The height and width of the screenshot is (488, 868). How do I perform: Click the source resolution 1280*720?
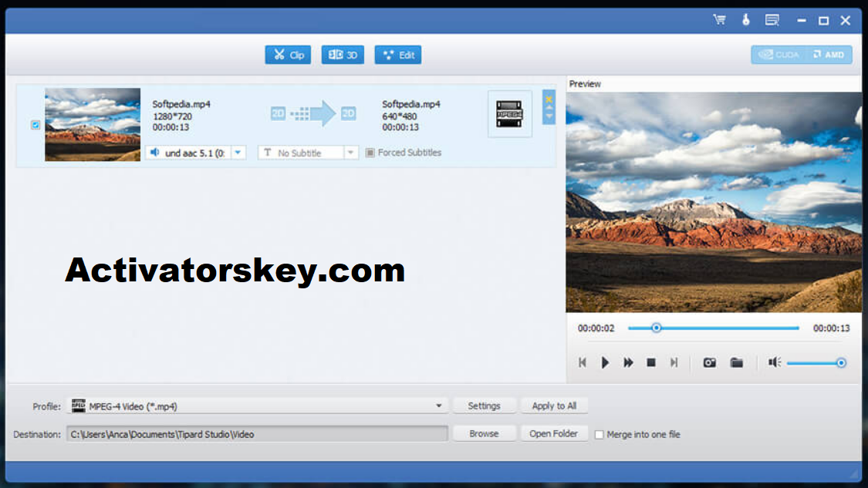(172, 116)
